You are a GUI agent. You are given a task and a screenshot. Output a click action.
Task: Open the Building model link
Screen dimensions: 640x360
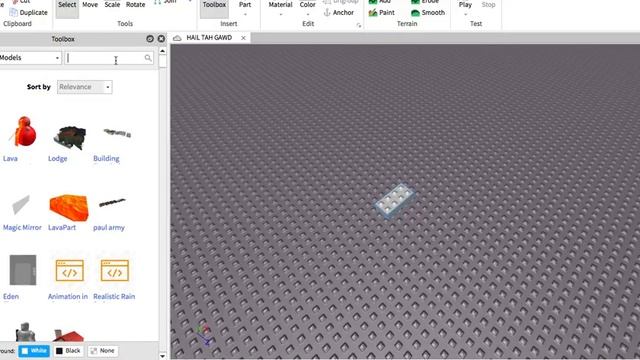pyautogui.click(x=106, y=158)
